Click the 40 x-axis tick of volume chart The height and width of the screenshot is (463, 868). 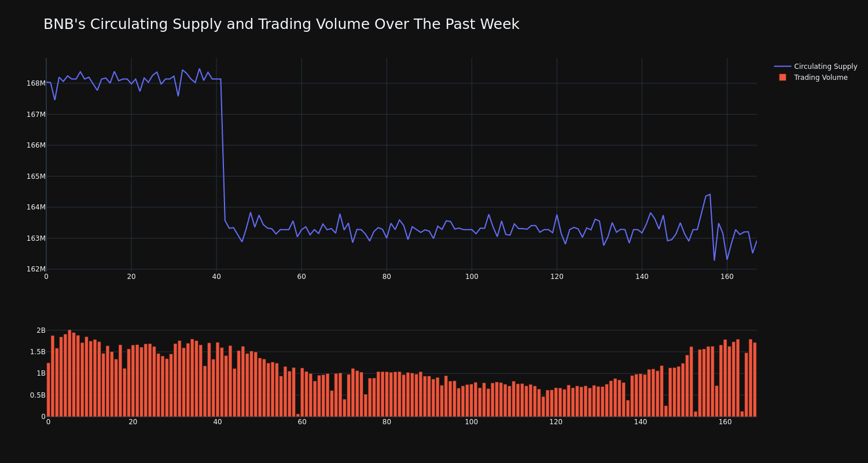218,422
